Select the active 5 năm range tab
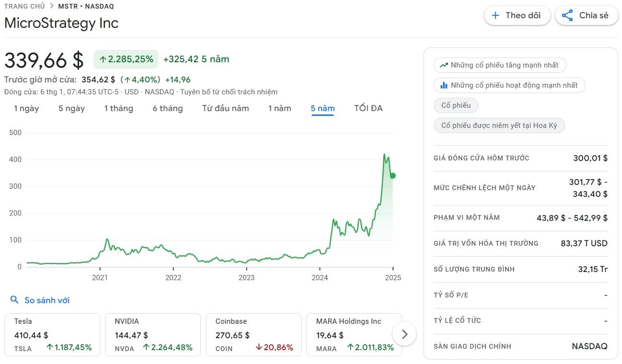The image size is (622, 364). tap(323, 108)
